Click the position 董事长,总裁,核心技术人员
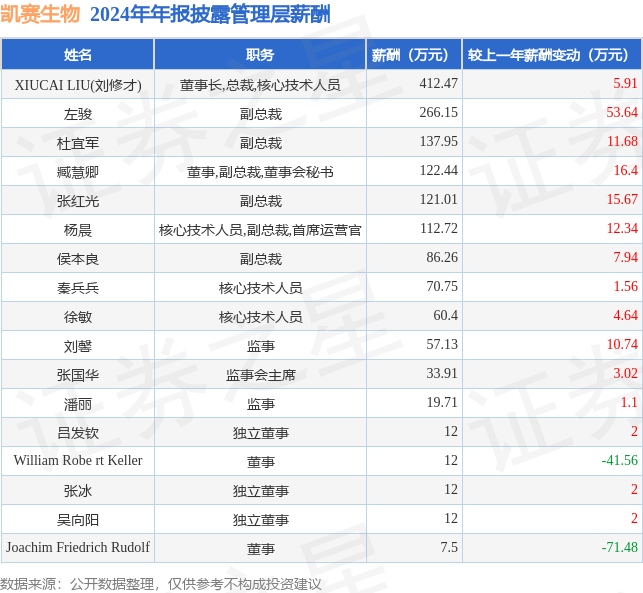Screen dimensions: 643x593 coord(260,85)
